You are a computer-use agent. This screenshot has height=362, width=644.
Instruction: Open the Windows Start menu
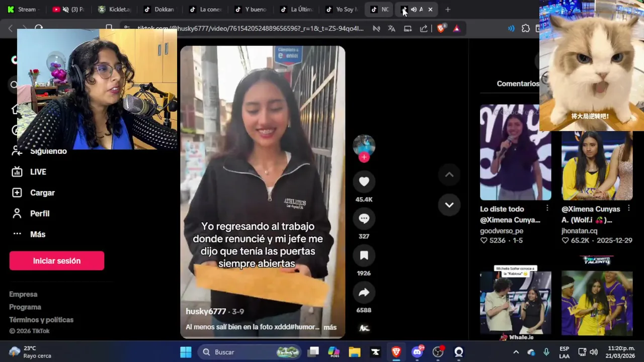click(186, 352)
